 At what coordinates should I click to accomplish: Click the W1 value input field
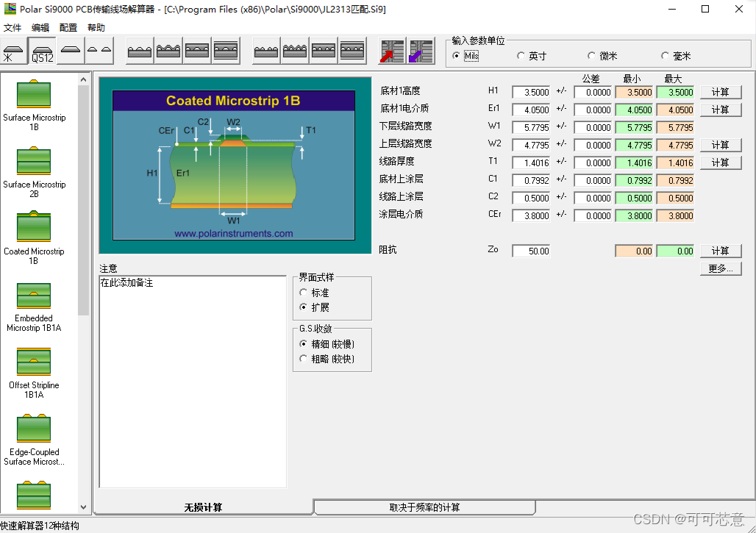tap(531, 128)
